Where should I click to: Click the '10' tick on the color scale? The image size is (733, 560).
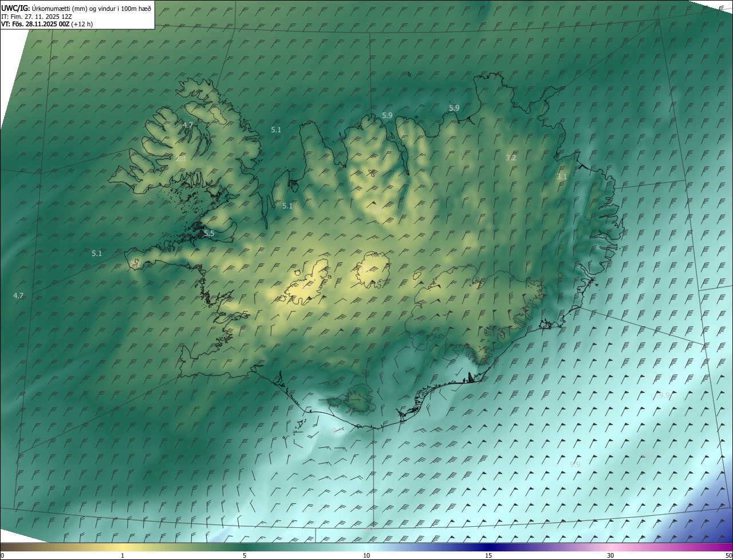[366, 555]
